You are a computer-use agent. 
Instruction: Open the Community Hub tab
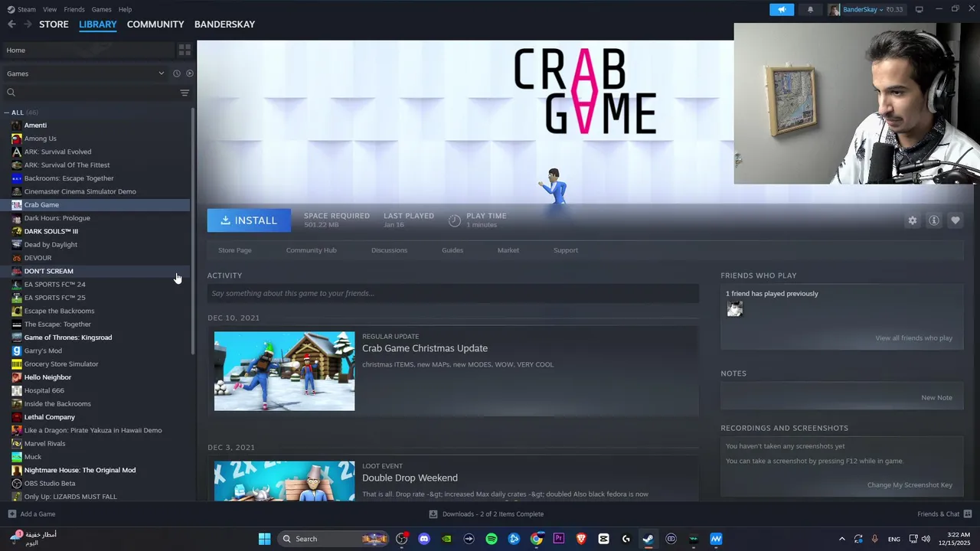point(311,250)
